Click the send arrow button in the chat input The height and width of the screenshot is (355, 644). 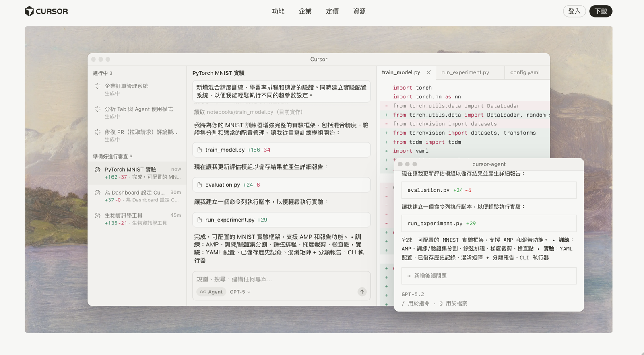(362, 292)
